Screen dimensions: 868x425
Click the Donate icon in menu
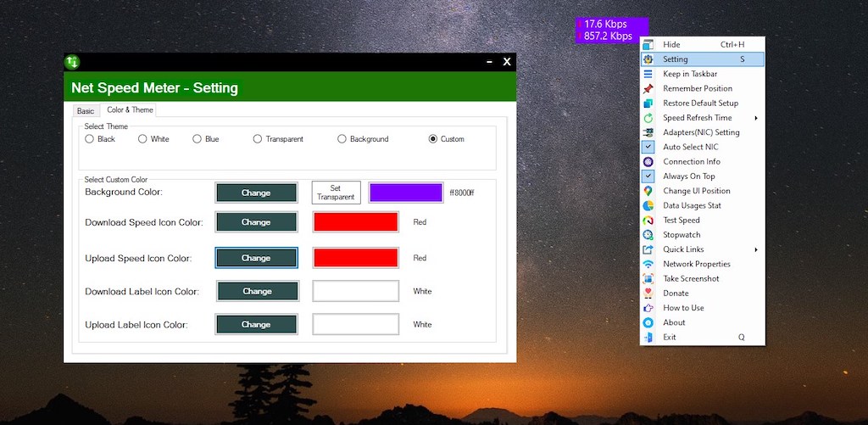point(648,293)
